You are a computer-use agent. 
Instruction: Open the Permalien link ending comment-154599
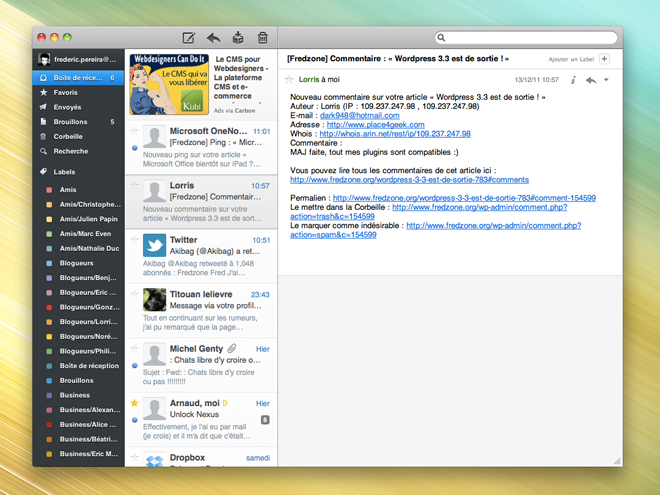pos(464,198)
